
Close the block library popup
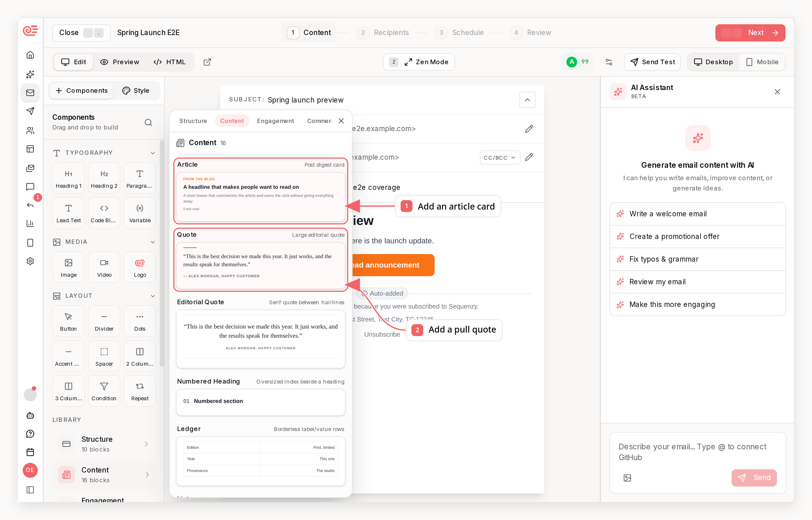(341, 121)
